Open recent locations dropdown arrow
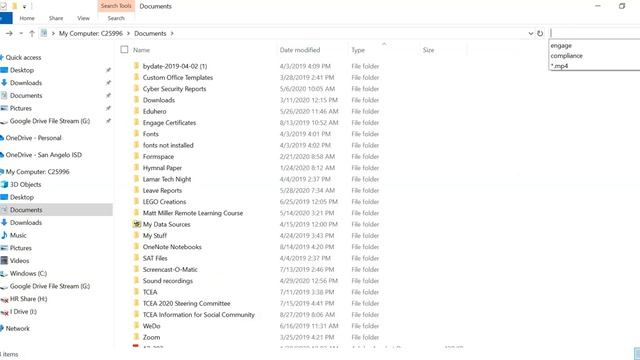 [21, 33]
